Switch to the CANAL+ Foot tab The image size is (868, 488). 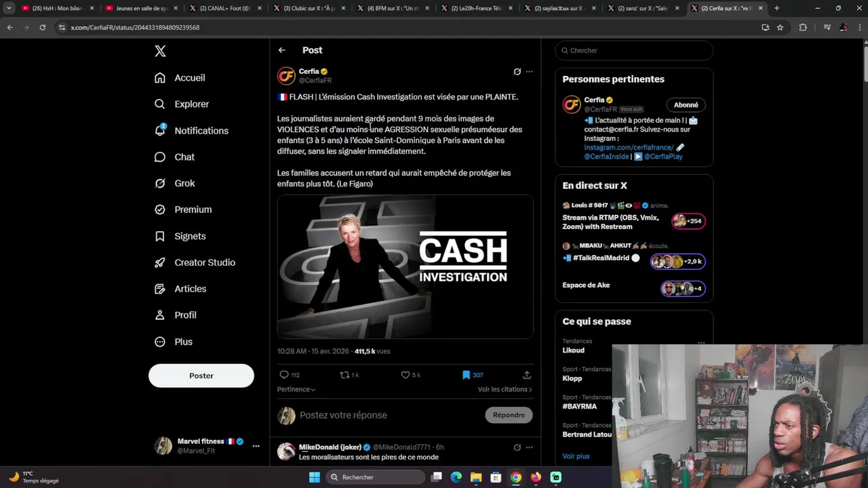coord(226,8)
